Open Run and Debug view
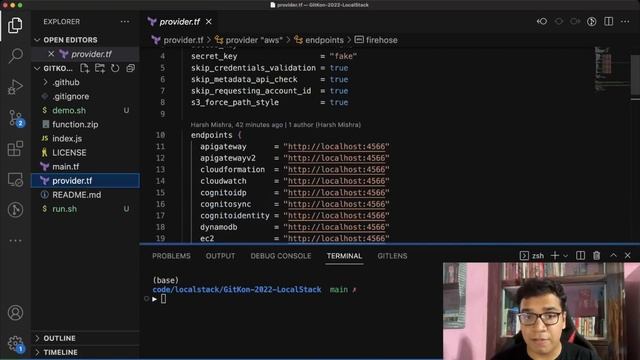Viewport: 640px width, 360px height. click(15, 87)
